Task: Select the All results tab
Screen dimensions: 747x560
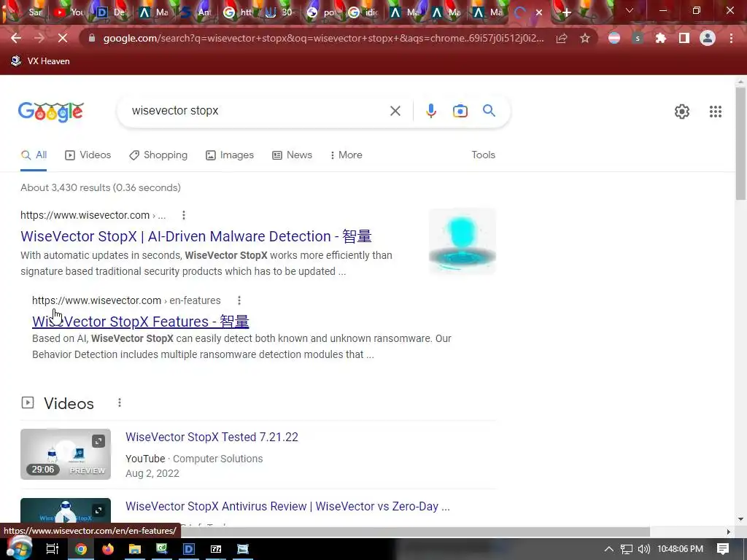Action: tap(34, 155)
